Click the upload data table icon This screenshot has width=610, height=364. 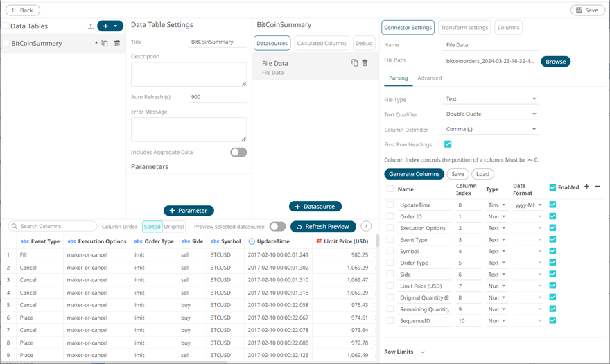point(90,26)
